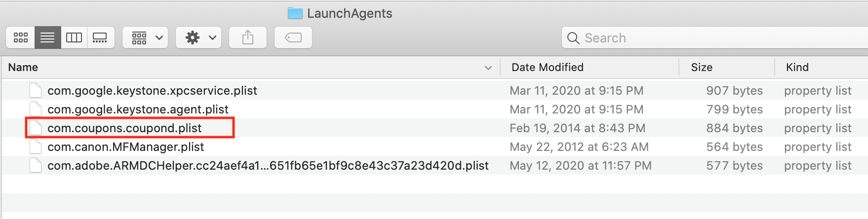Switch to list view
This screenshot has height=219, width=868.
pos(47,37)
